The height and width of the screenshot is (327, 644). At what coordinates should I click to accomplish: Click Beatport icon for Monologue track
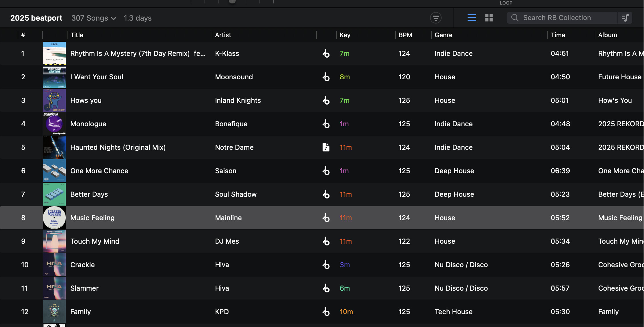click(x=326, y=124)
